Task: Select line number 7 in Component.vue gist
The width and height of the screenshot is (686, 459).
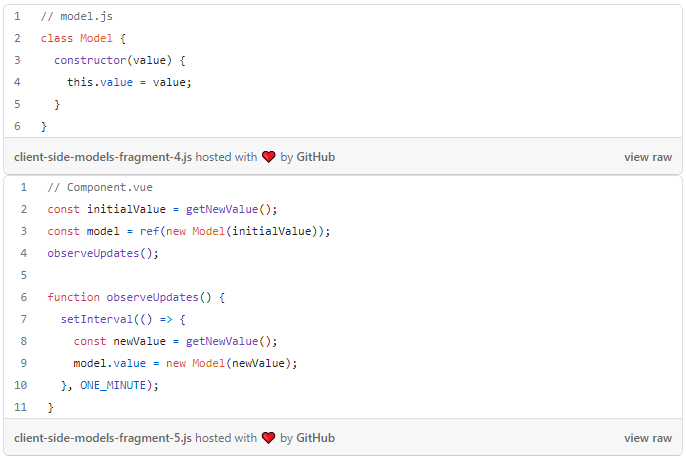Action: pyautogui.click(x=24, y=319)
